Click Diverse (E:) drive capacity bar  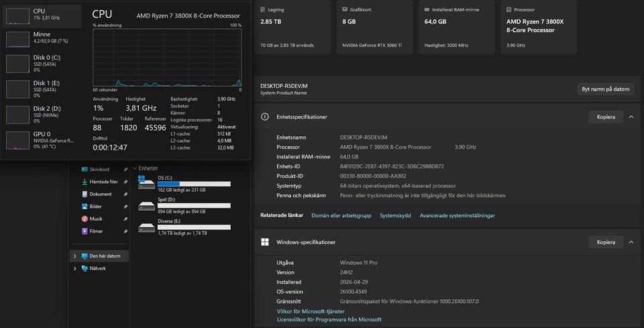coord(194,227)
